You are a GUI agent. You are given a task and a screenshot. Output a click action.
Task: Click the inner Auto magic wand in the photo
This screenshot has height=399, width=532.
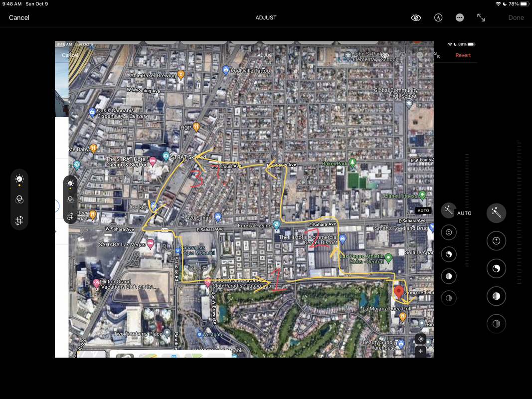tap(449, 210)
